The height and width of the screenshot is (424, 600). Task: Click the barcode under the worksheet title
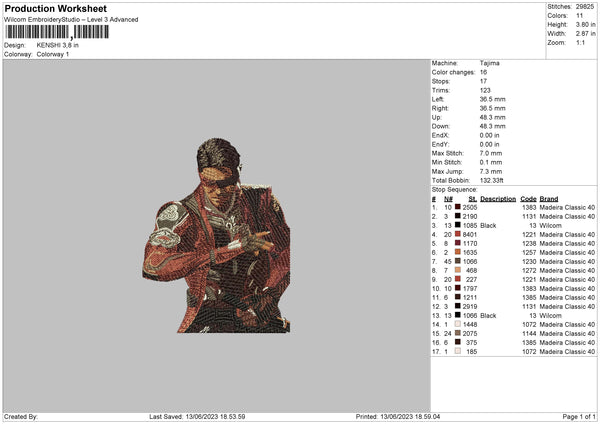point(57,32)
